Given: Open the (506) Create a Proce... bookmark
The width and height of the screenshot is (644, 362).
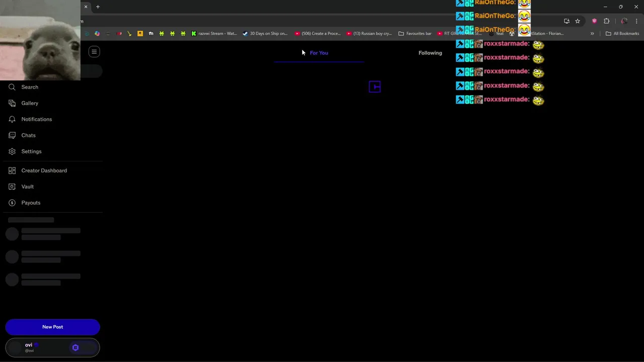Looking at the screenshot, I should coord(317,34).
